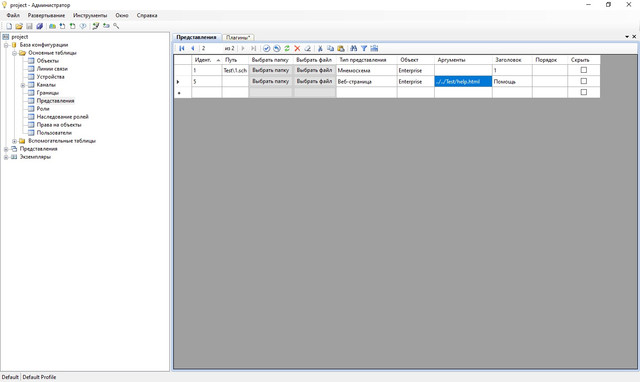Open find and replace binoculars icon
The image size is (640, 382).
(353, 48)
